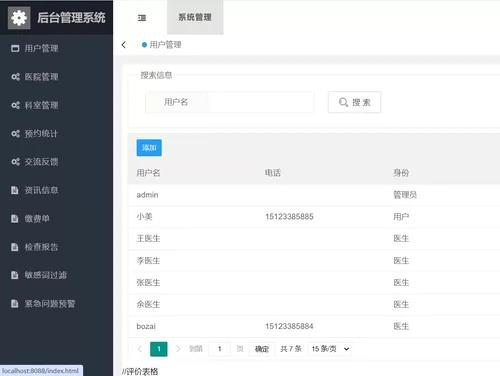Screen dimensions: 500x376
Task: Select the 小美 user row
Action: 314,217
